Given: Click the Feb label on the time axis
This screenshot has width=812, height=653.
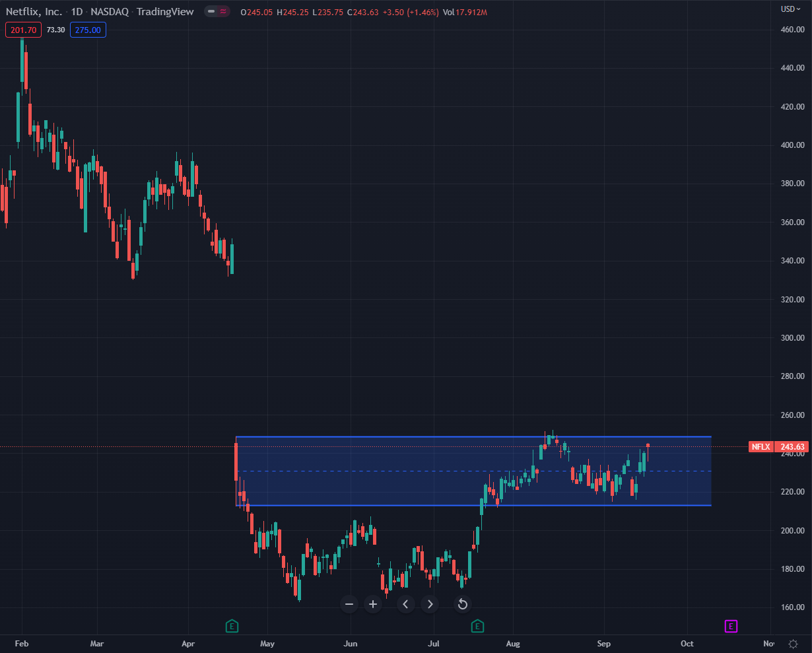Looking at the screenshot, I should click(x=22, y=644).
